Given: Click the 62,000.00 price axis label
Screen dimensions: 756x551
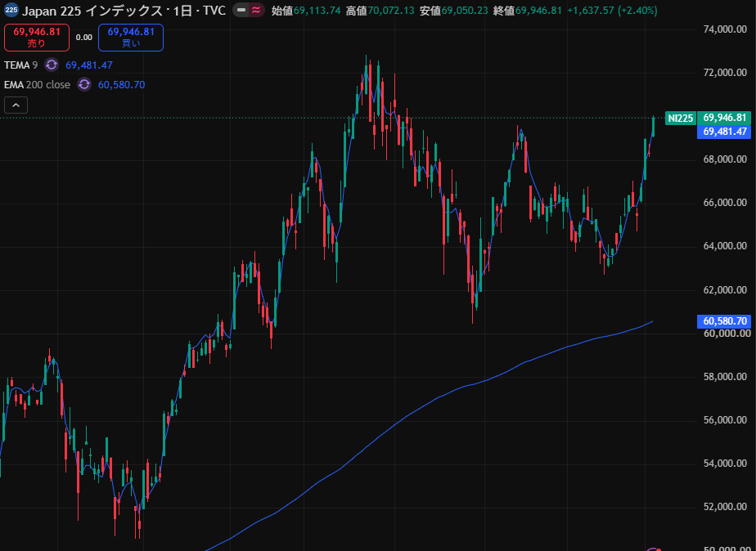Looking at the screenshot, I should [725, 290].
